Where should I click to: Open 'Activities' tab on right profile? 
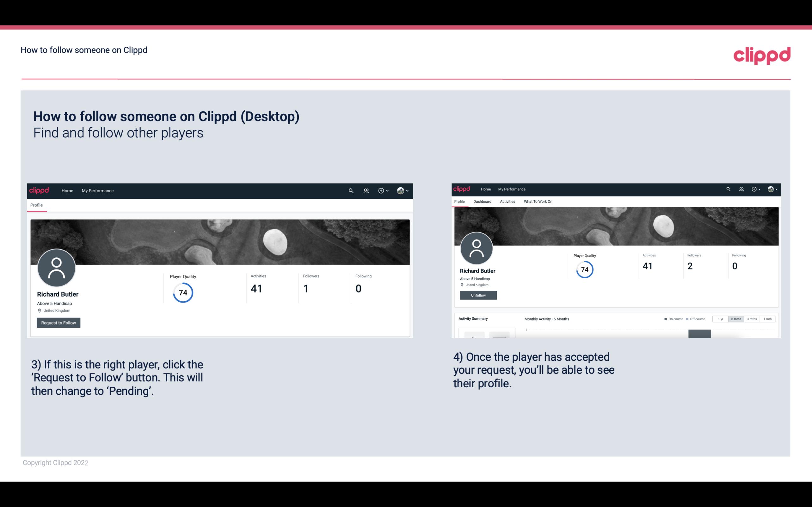pyautogui.click(x=507, y=202)
